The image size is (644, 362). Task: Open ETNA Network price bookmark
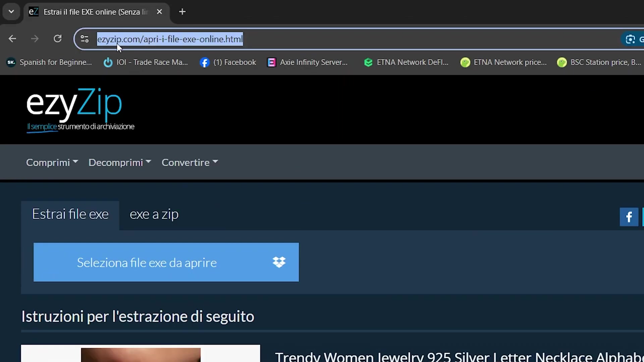pos(504,62)
